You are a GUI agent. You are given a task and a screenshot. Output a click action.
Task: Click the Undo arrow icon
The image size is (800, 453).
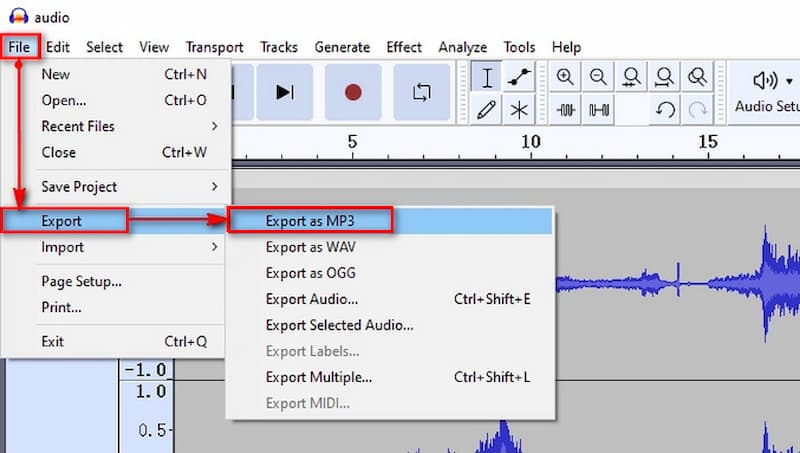664,110
